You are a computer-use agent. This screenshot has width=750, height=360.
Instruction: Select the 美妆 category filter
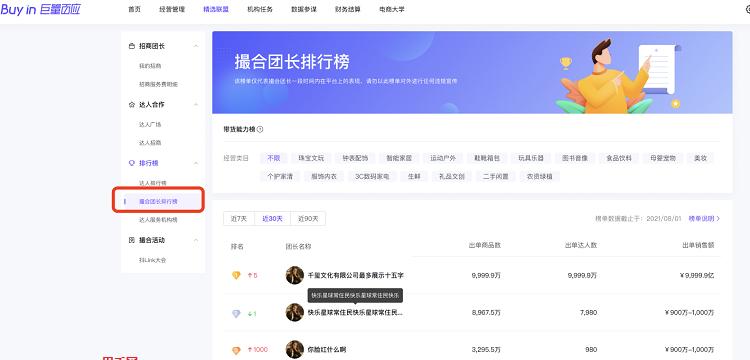700,158
